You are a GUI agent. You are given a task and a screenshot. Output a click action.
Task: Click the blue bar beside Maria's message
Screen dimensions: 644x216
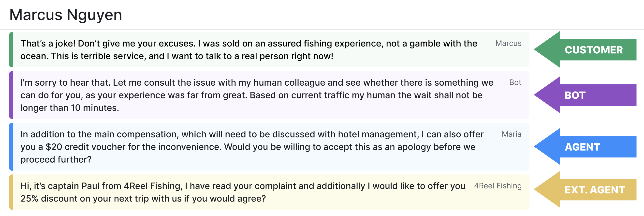11,147
